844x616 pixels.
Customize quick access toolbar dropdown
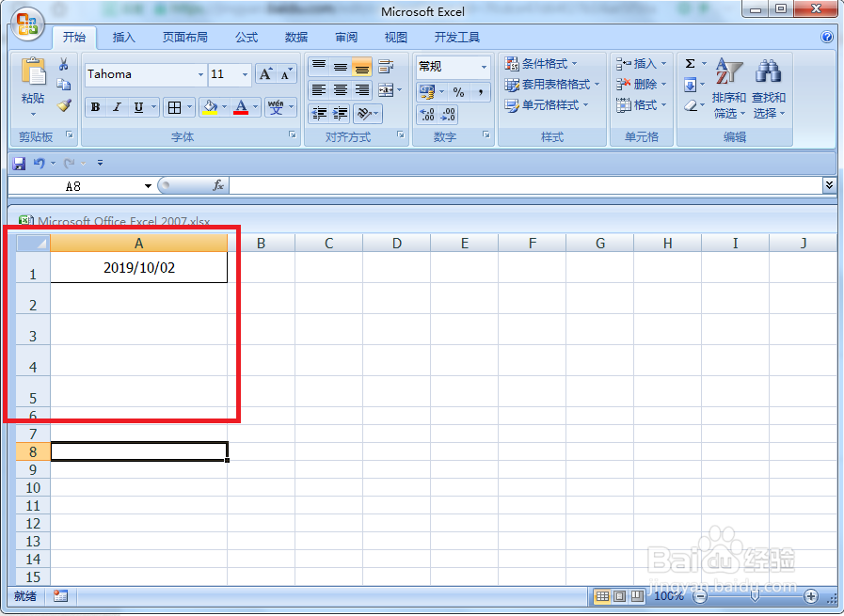(100, 163)
